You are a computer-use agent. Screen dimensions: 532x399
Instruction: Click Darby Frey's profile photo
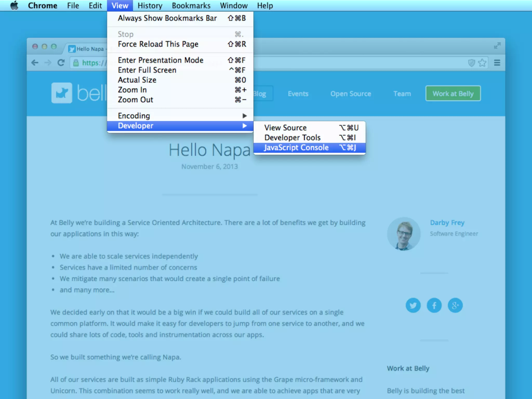click(404, 234)
